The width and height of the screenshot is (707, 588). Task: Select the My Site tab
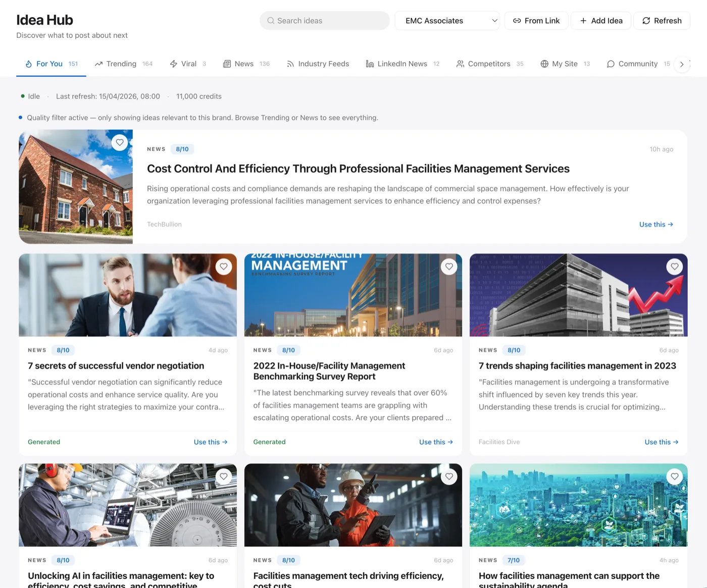(565, 64)
